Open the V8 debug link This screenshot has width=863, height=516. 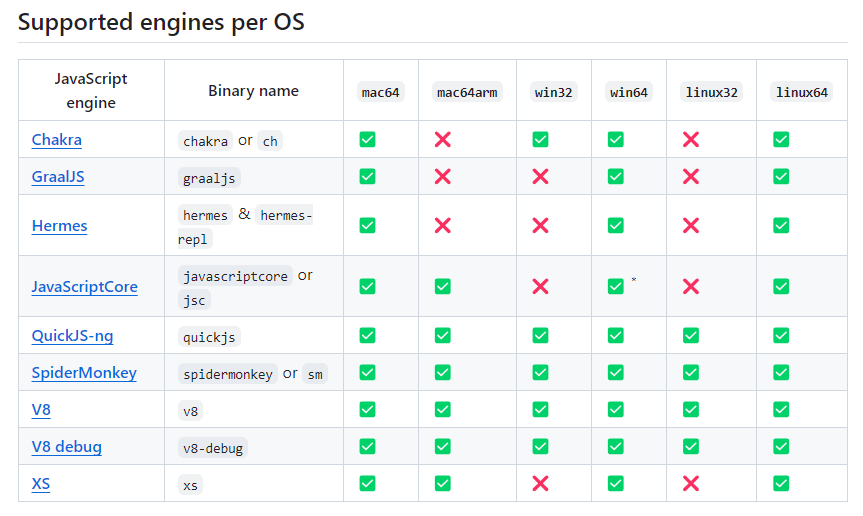(x=67, y=447)
